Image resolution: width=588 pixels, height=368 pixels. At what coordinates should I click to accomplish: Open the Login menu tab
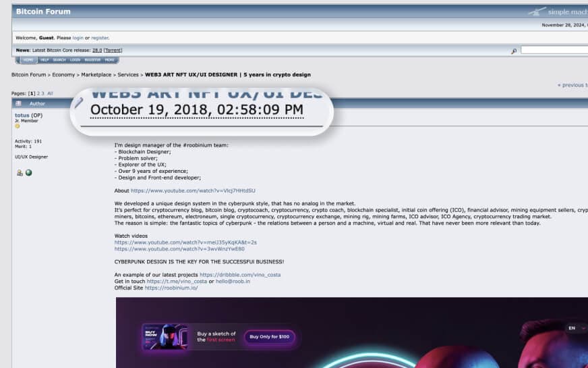pos(75,60)
